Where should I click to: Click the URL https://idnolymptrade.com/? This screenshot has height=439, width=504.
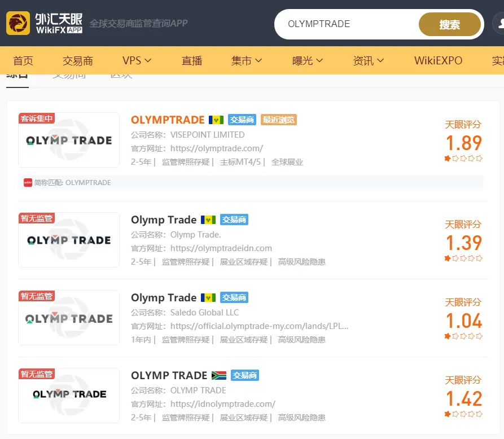(223, 404)
